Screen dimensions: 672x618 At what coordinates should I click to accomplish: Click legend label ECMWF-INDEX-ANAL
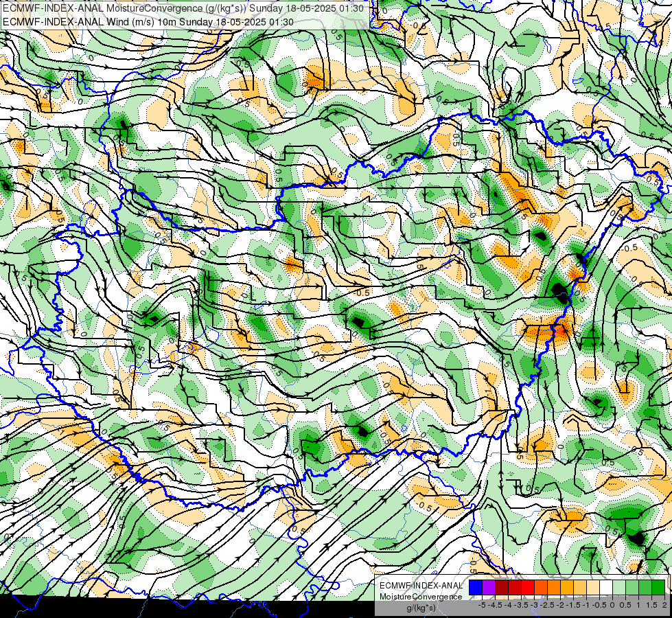[421, 586]
